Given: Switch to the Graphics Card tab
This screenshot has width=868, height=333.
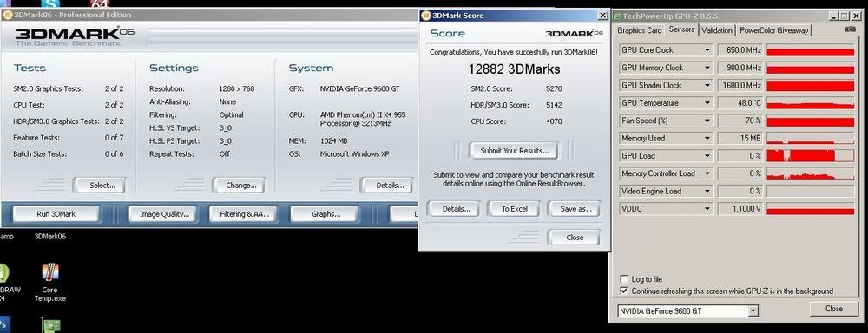Looking at the screenshot, I should (640, 31).
